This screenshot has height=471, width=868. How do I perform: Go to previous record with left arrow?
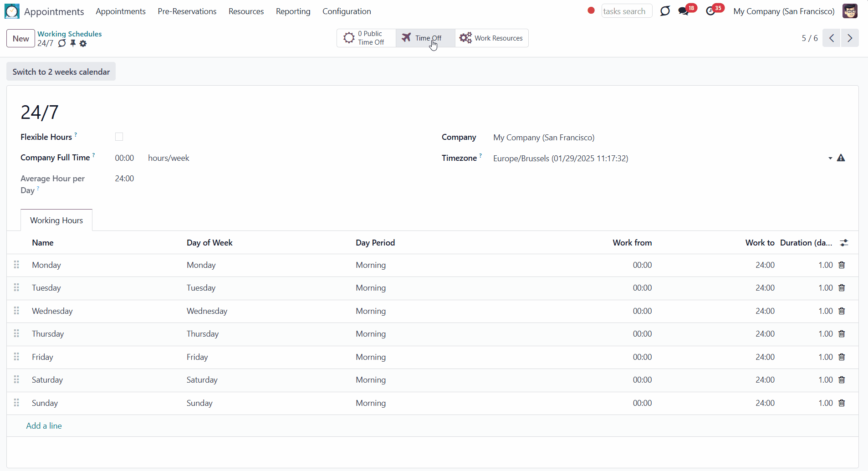[x=832, y=38]
